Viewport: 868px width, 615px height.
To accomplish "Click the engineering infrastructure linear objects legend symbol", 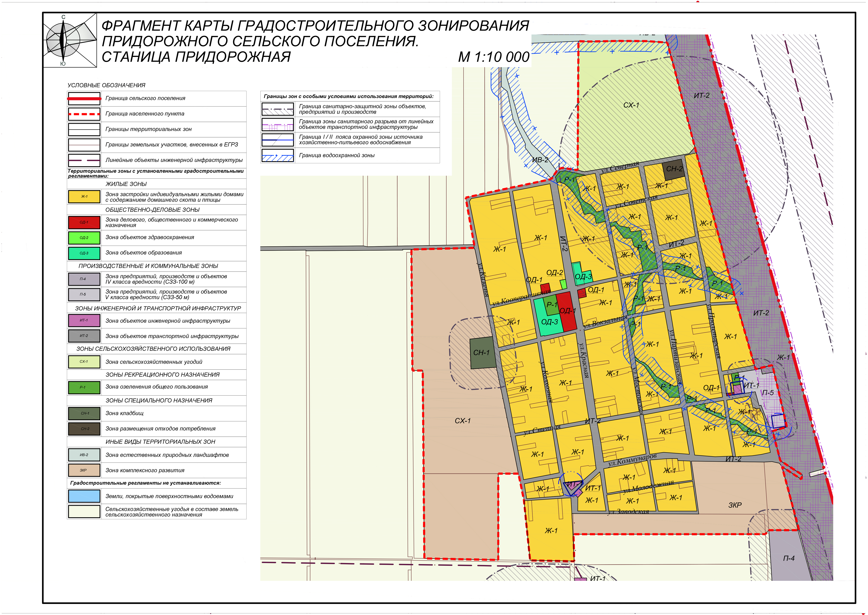I will 84,160.
